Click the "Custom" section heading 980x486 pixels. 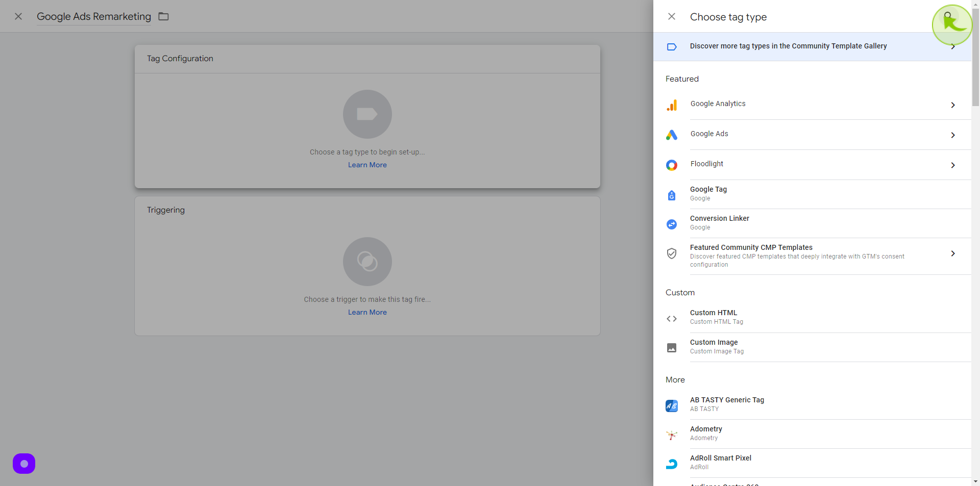click(x=680, y=293)
